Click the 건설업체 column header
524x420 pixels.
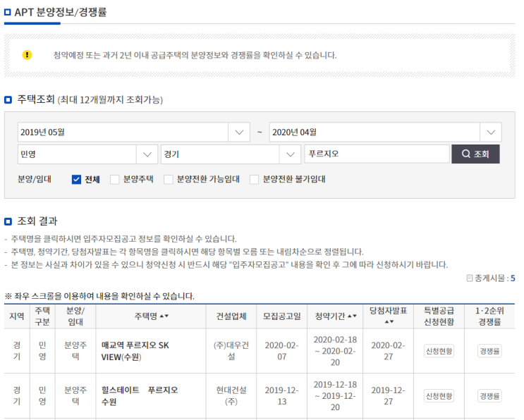tap(231, 316)
